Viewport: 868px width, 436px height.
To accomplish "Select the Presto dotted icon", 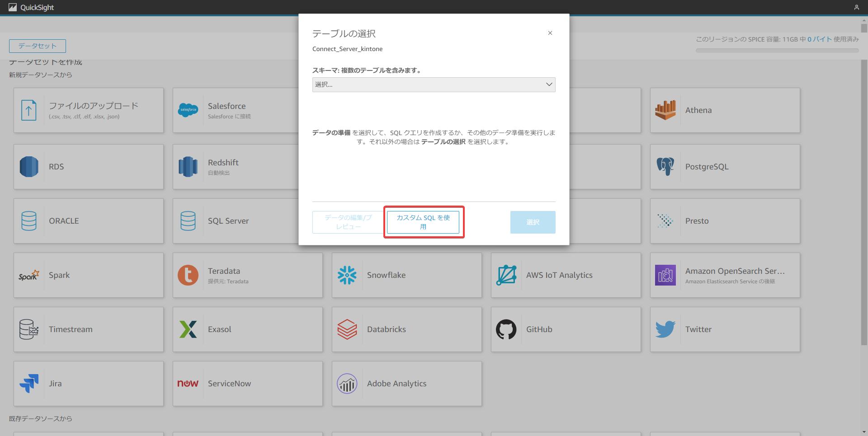I will pos(665,221).
